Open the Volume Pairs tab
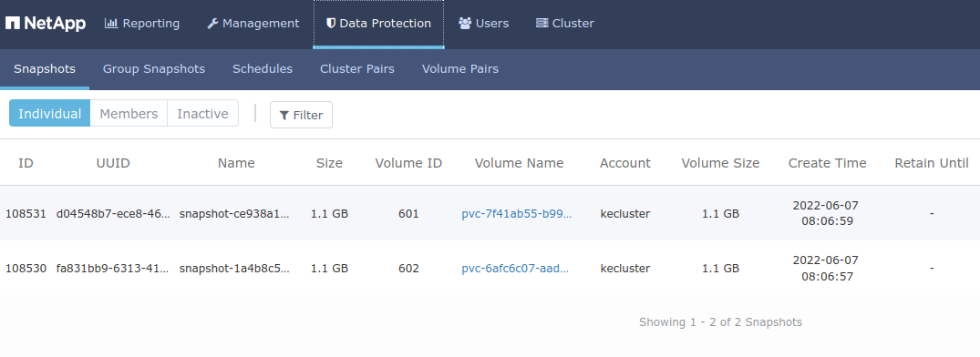The height and width of the screenshot is (357, 980). pos(460,68)
